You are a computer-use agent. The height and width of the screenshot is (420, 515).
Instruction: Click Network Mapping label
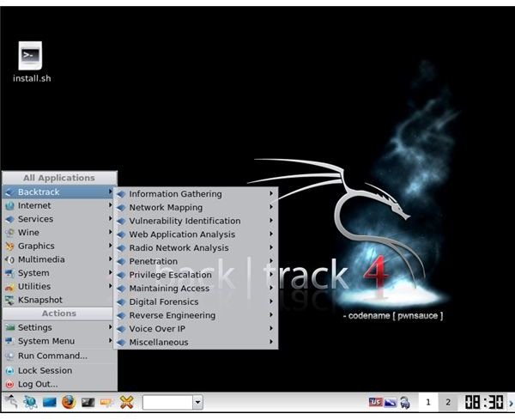[x=166, y=207]
